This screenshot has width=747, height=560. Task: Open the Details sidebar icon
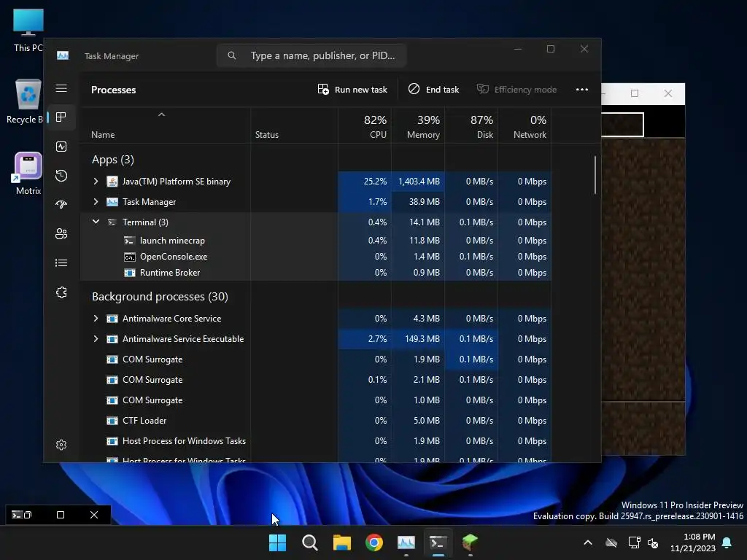click(x=61, y=262)
